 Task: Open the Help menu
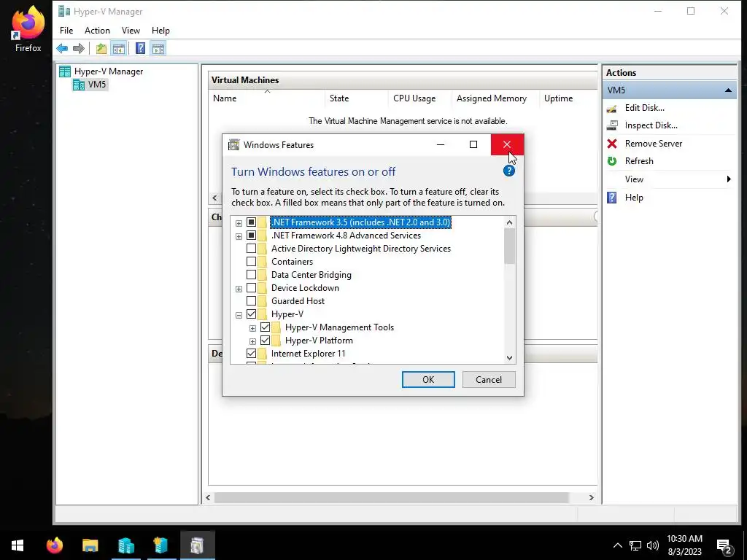tap(160, 31)
